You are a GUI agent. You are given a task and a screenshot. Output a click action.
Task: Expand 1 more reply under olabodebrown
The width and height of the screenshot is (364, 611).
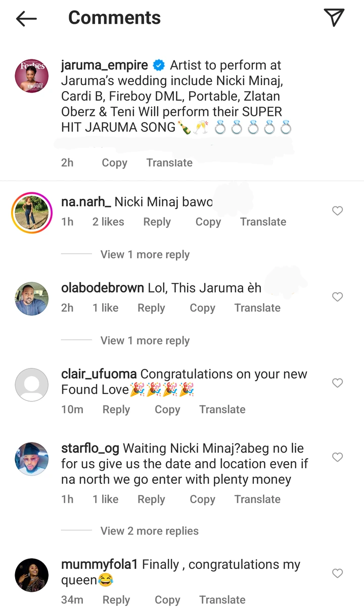click(x=145, y=341)
